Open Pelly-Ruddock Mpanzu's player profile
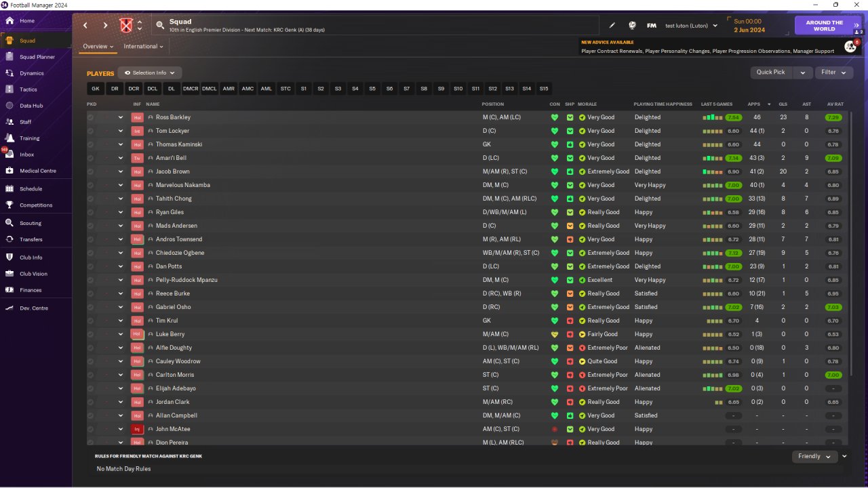The height and width of the screenshot is (488, 868). coord(186,280)
